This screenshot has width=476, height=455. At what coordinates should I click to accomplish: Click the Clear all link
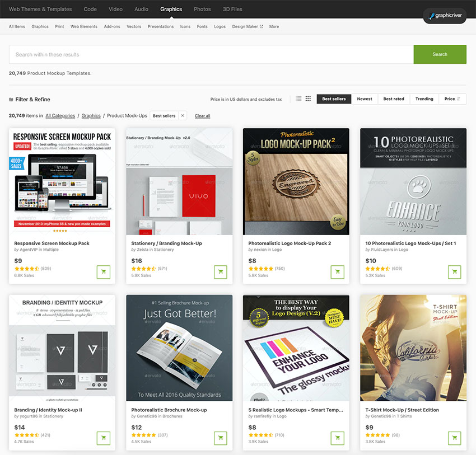pos(202,116)
